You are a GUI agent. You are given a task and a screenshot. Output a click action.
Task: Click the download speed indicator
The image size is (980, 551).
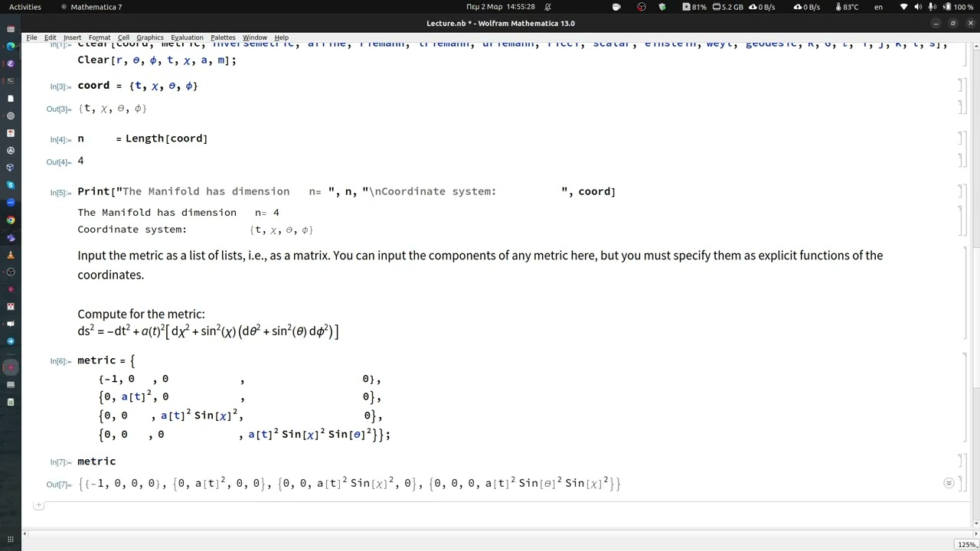point(762,7)
